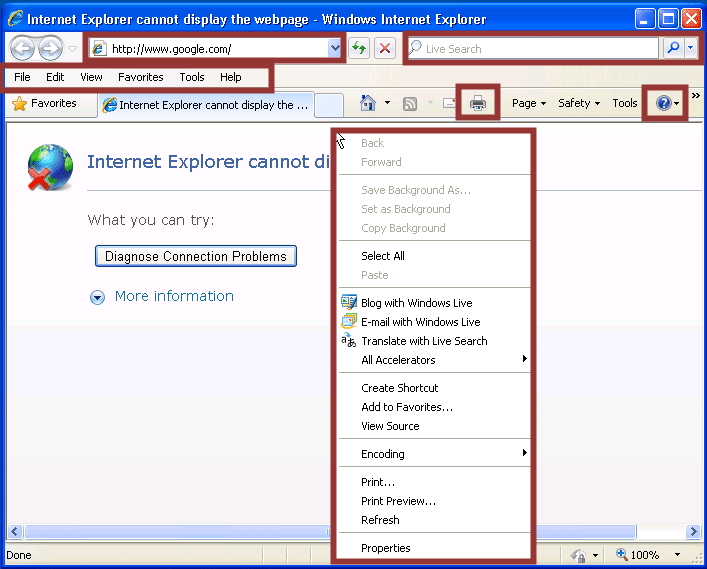
Task: Open the Safety dropdown menu
Action: pos(578,103)
